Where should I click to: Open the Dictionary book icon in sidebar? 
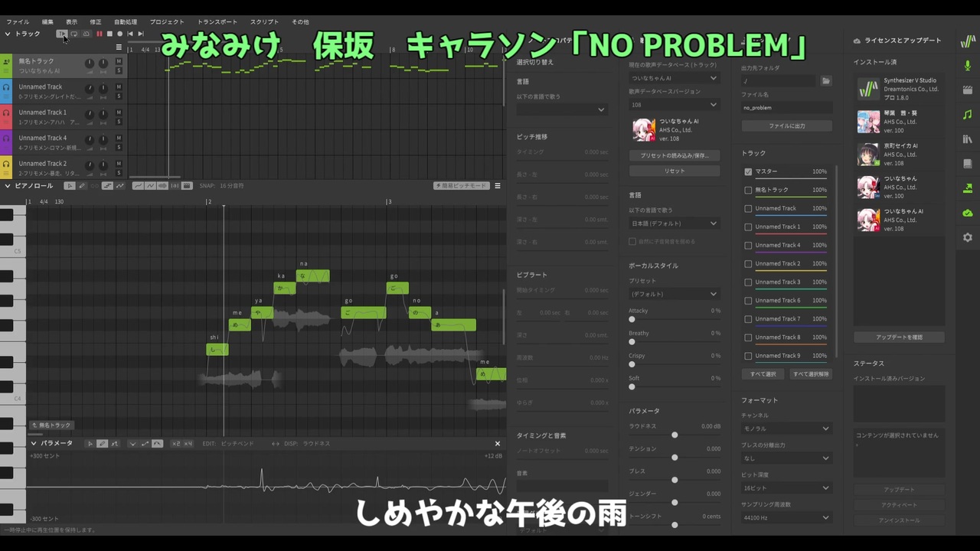click(x=968, y=164)
